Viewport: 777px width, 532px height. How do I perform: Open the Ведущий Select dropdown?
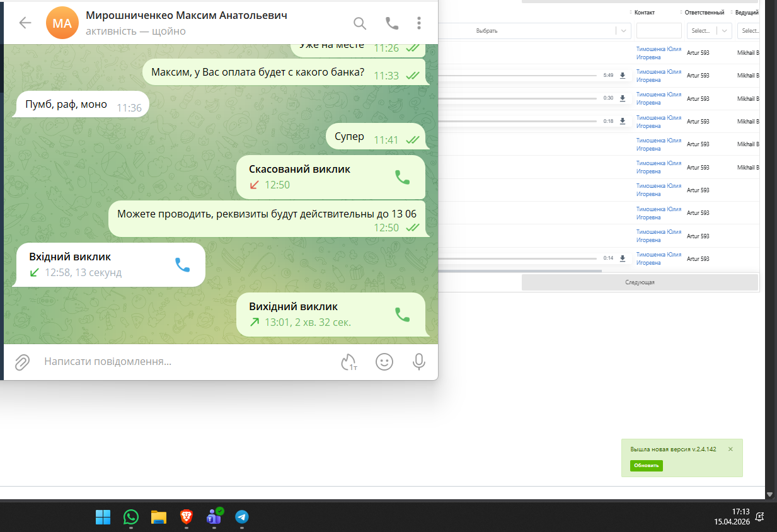(748, 31)
